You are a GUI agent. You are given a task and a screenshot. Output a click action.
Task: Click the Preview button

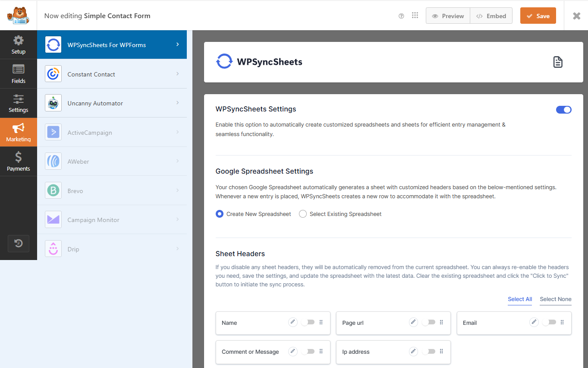pyautogui.click(x=448, y=16)
